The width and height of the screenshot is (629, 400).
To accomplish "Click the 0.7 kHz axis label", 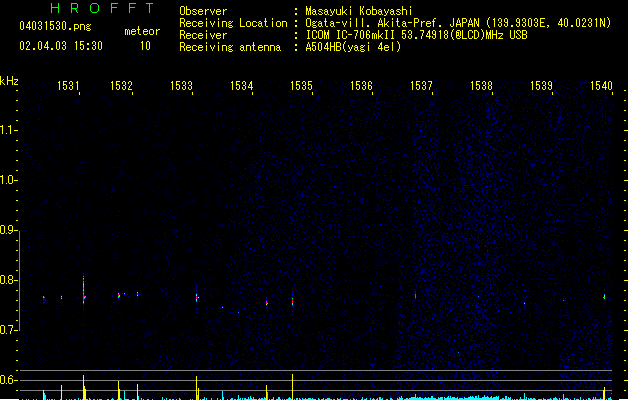I will point(8,330).
